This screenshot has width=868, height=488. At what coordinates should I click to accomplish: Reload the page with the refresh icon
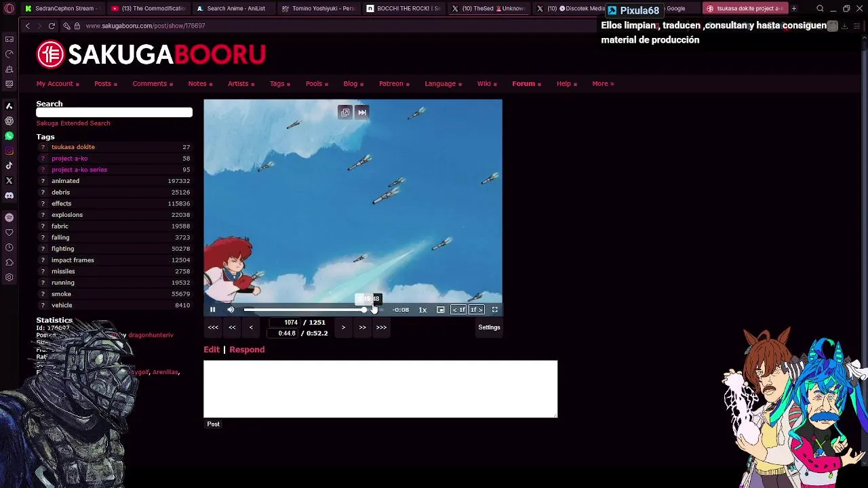(x=52, y=26)
